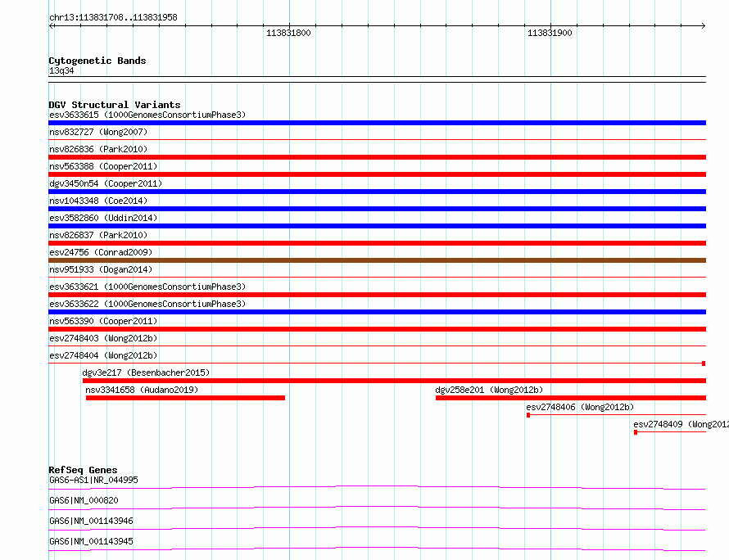This screenshot has height=560, width=729.
Task: Click the nsv563388 (Cooper2011) red bar
Action: pyautogui.click(x=377, y=174)
